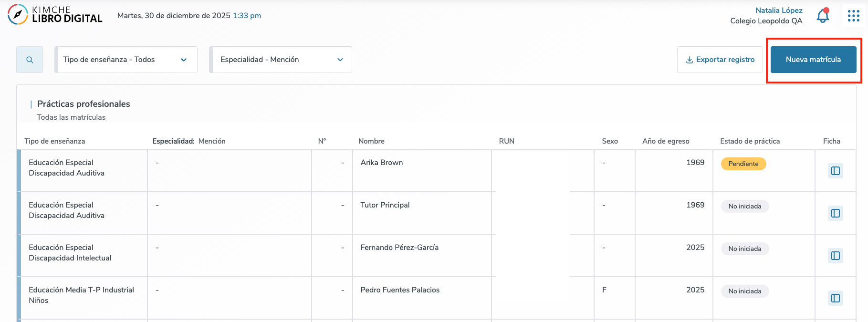Open the Natalia López user profile
This screenshot has height=322, width=868.
click(x=778, y=10)
